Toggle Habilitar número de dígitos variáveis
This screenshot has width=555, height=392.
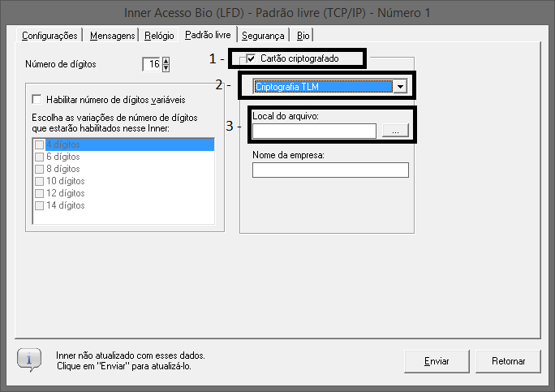click(x=37, y=100)
